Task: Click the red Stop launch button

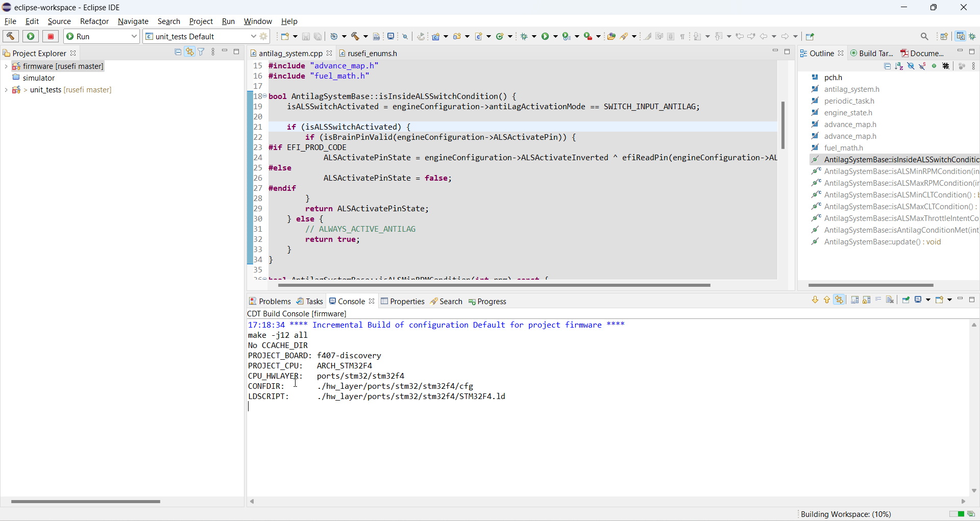Action: 51,36
